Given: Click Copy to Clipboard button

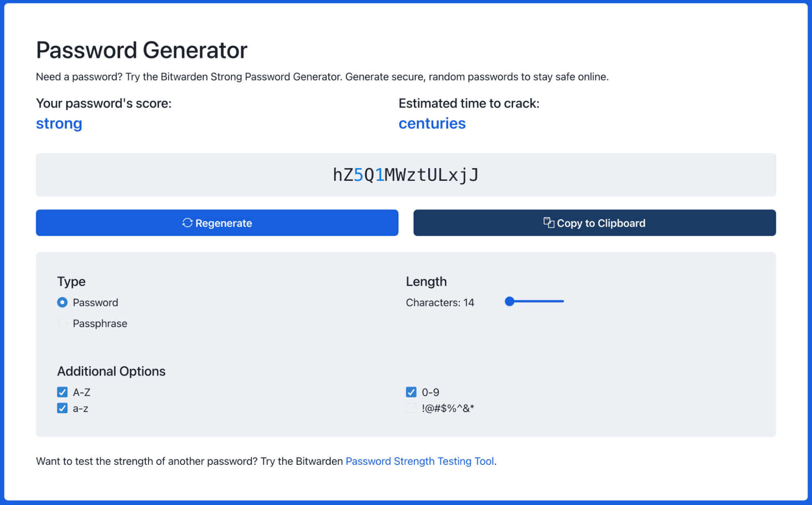Looking at the screenshot, I should (594, 223).
